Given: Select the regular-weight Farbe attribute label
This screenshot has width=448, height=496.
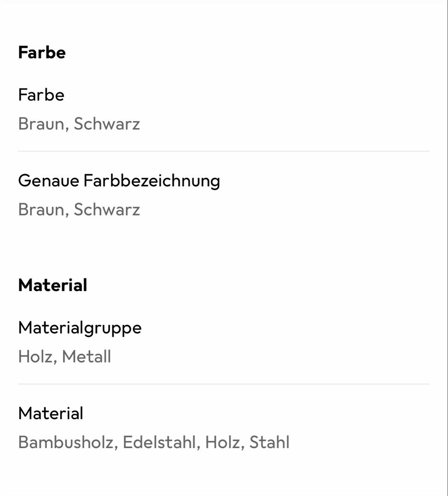Looking at the screenshot, I should click(x=41, y=95).
